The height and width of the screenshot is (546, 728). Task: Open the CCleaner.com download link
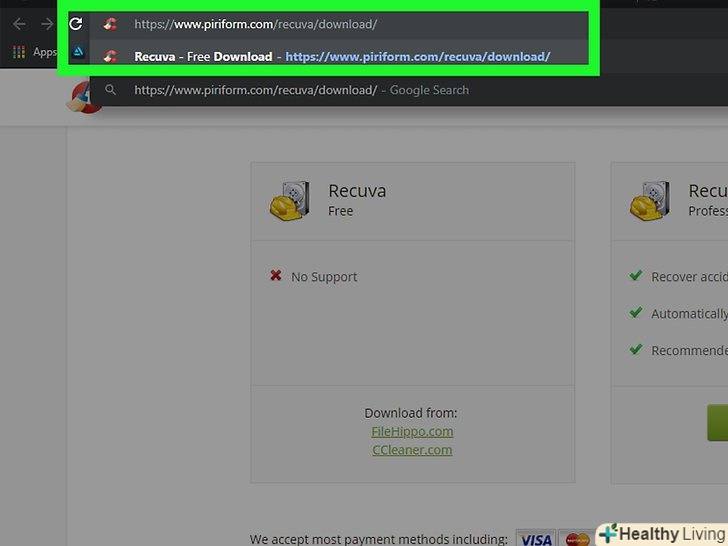point(412,450)
